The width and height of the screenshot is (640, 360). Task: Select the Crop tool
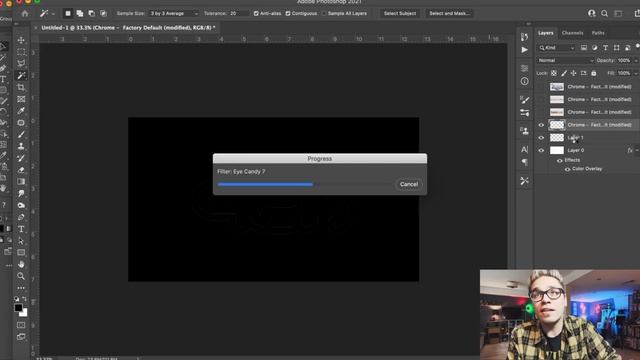click(21, 87)
